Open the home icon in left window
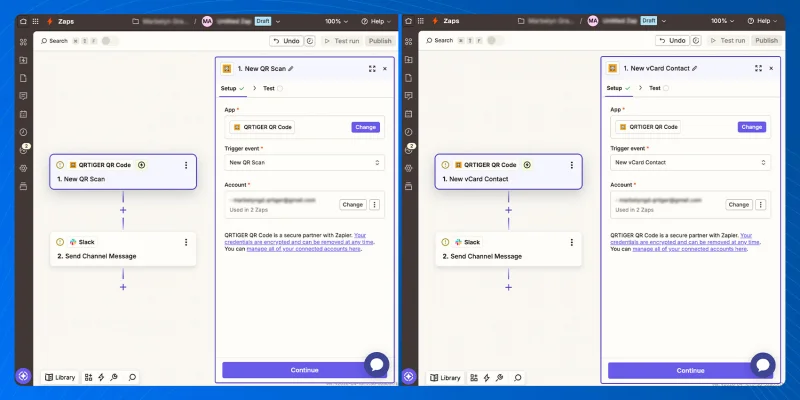The width and height of the screenshot is (800, 400). pyautogui.click(x=23, y=21)
